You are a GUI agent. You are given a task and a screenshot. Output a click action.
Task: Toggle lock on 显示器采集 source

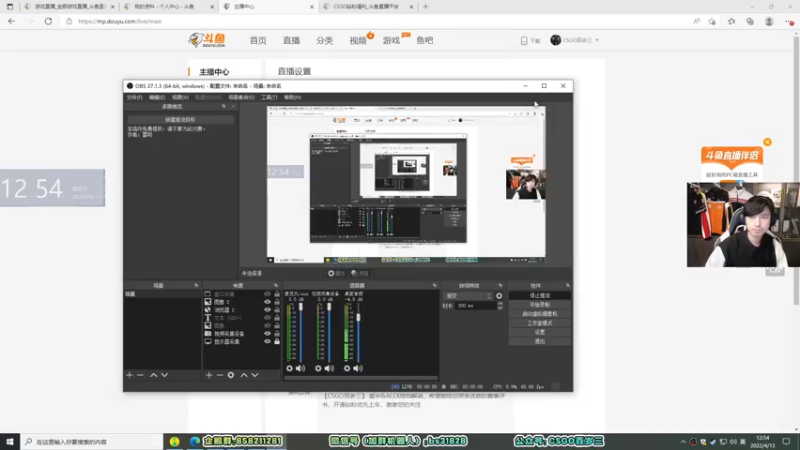(277, 341)
